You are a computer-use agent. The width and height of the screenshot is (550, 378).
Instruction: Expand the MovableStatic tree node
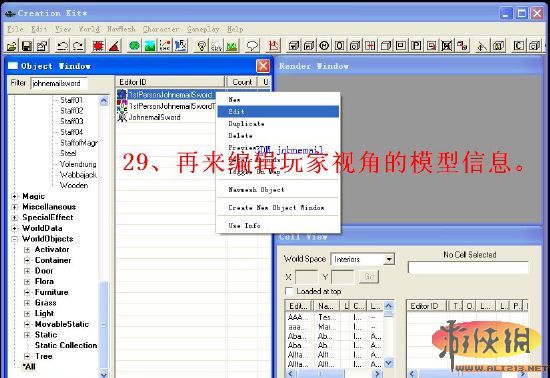coord(27,324)
